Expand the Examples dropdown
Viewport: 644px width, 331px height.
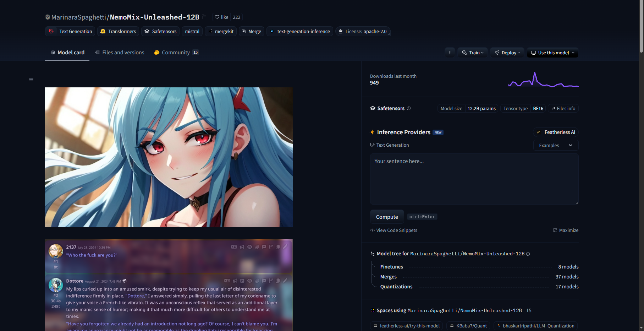coord(556,145)
